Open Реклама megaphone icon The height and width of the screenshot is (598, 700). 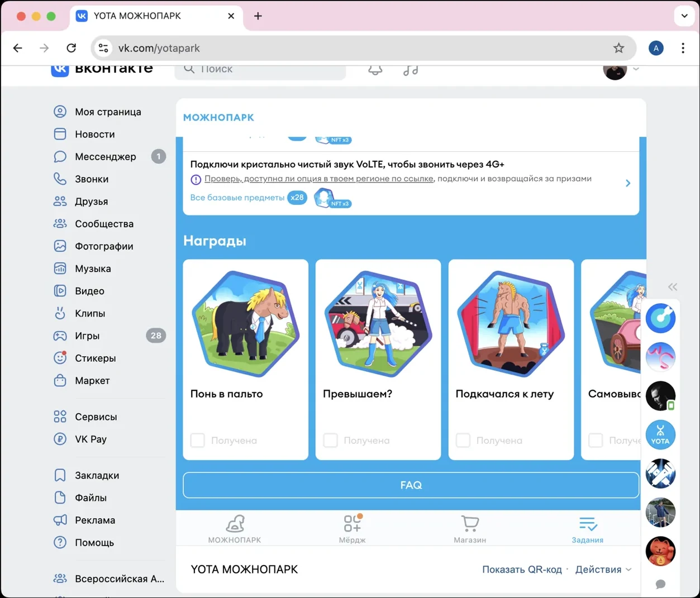tap(60, 520)
